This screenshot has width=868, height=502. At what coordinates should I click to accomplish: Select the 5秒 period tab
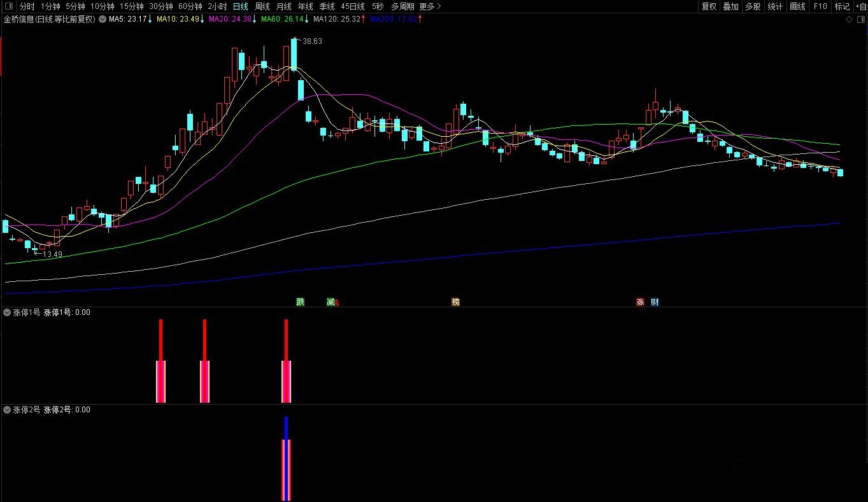click(x=378, y=6)
